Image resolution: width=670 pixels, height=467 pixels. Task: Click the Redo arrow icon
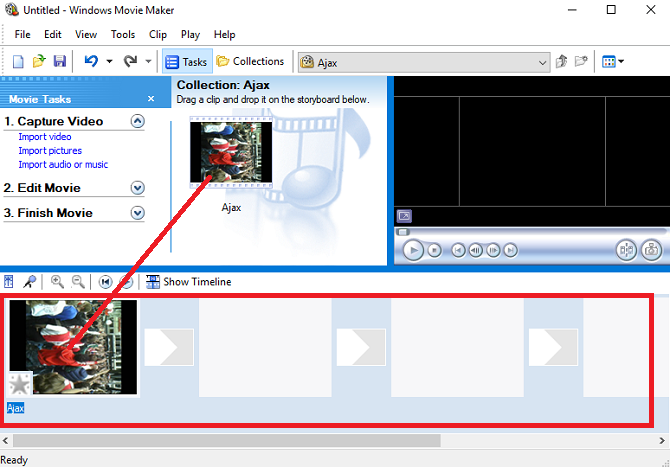130,61
